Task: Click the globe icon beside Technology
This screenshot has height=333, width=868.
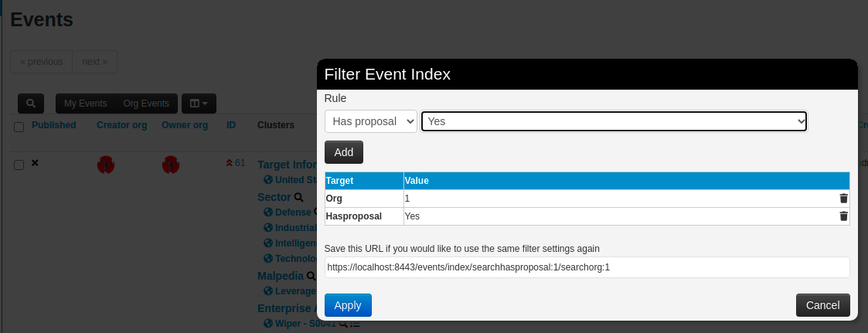Action: pyautogui.click(x=268, y=258)
